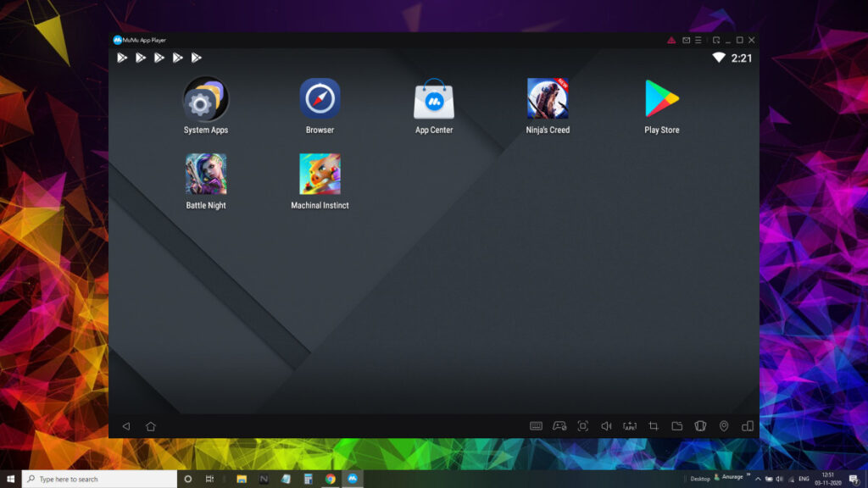
Task: Open the MuMu App Center
Action: click(433, 97)
